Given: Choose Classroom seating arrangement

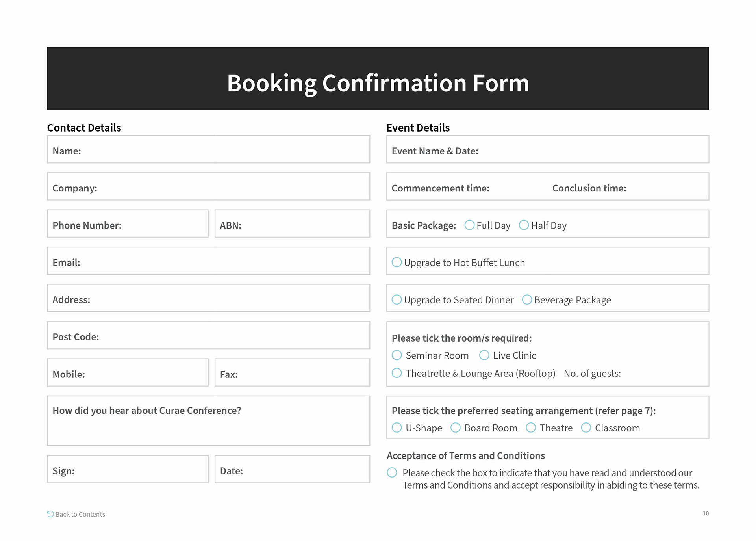Looking at the screenshot, I should (586, 428).
